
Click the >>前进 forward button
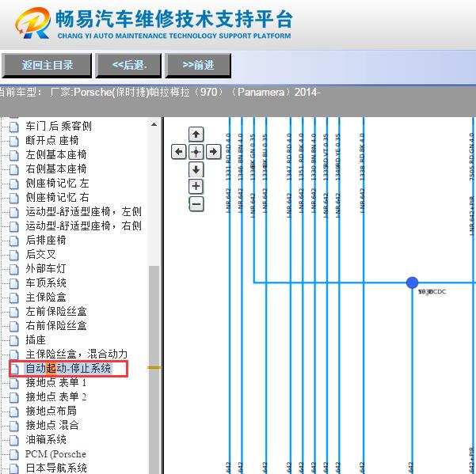point(198,66)
